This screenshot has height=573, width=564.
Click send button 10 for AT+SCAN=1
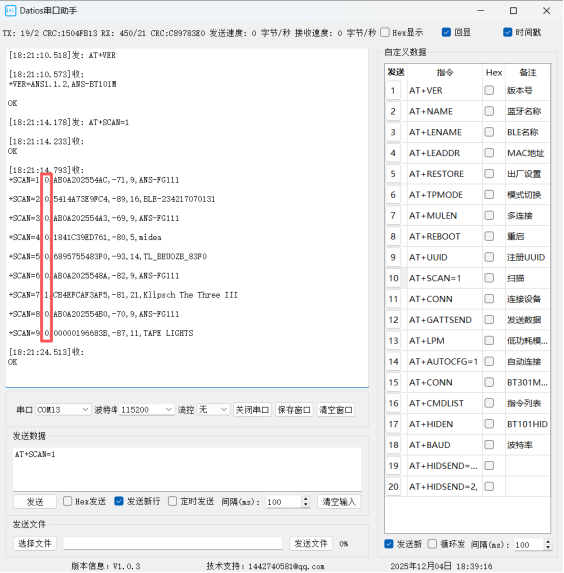pyautogui.click(x=393, y=278)
